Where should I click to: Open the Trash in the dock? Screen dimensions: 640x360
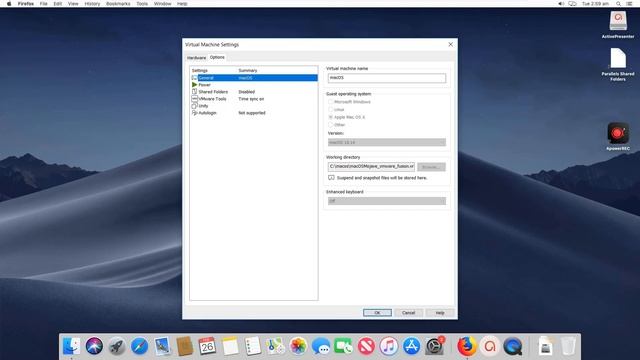click(568, 346)
